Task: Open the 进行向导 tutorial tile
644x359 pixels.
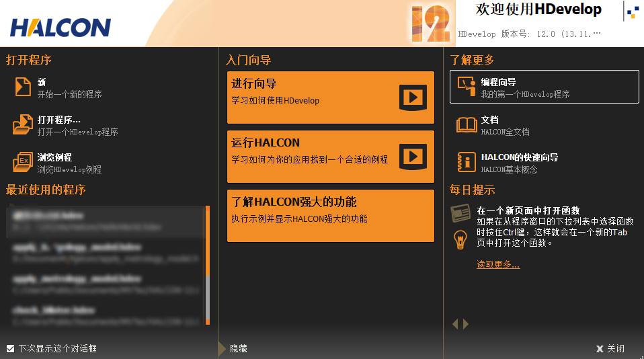Action: click(331, 97)
